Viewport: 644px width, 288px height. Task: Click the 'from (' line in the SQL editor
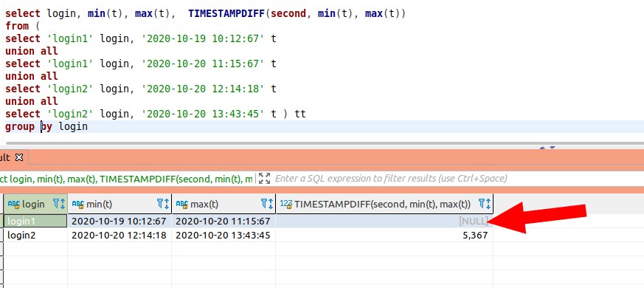[23, 27]
